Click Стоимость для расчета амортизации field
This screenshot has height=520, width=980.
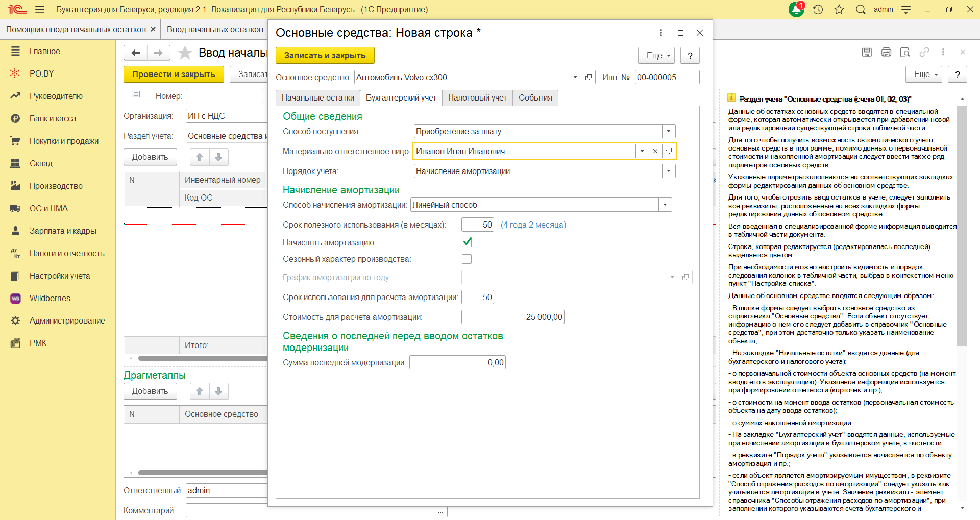pos(513,317)
